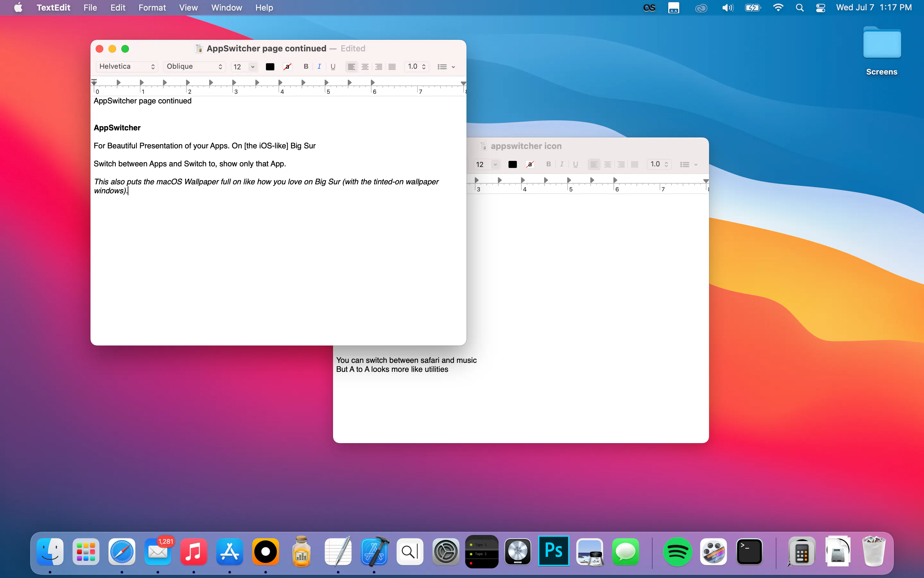Screen dimensions: 924x578
Task: Open line spacing dropdown in appswitcher icon window
Action: (x=659, y=164)
